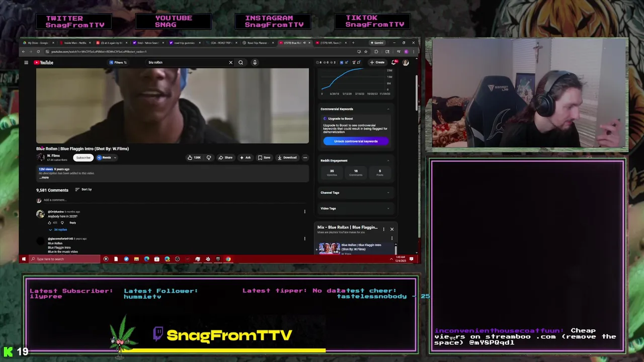The image size is (644, 362).
Task: Open the YouTube guide hamburger menu
Action: tap(26, 62)
